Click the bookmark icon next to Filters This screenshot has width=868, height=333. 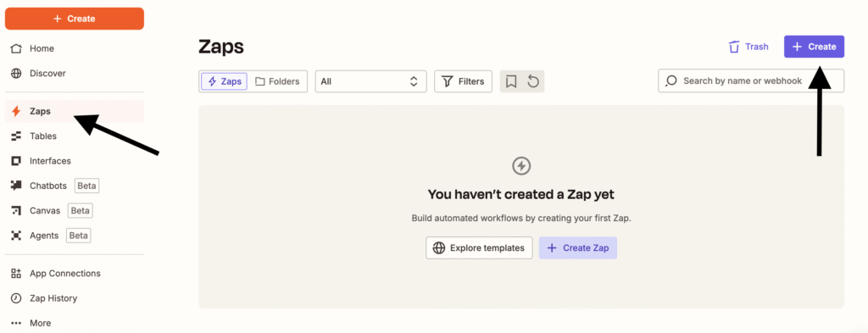point(511,81)
